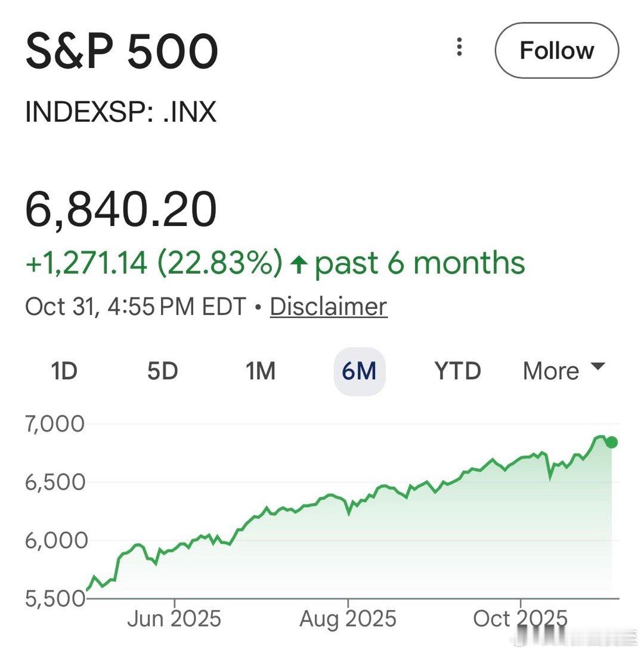Select the 1M time range
This screenshot has width=644, height=653.
pyautogui.click(x=261, y=371)
